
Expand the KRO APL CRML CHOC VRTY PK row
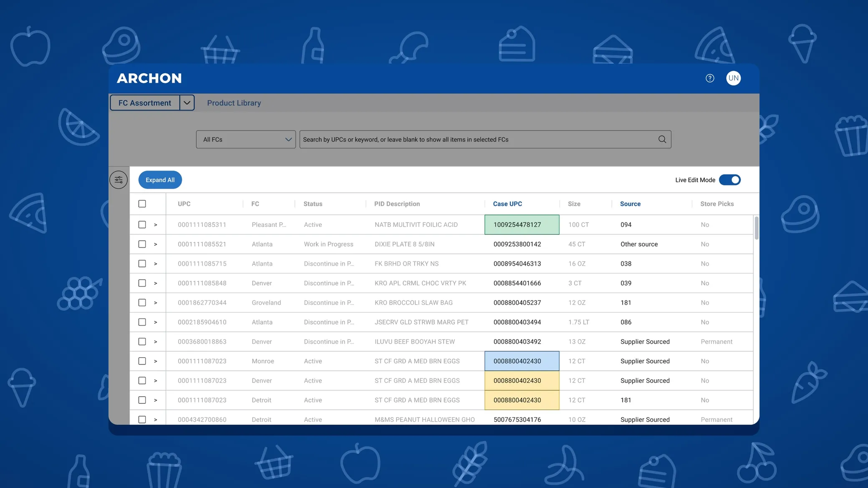point(156,283)
